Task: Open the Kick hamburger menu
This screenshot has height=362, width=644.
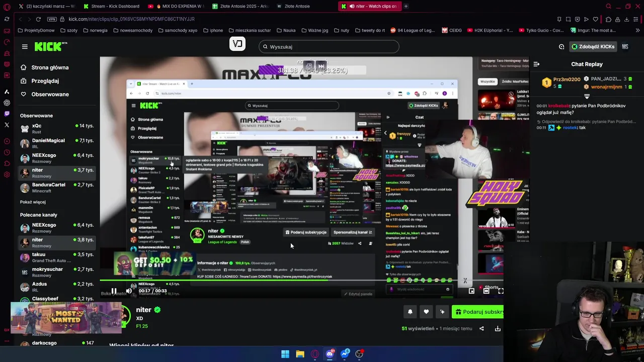Action: click(x=25, y=47)
